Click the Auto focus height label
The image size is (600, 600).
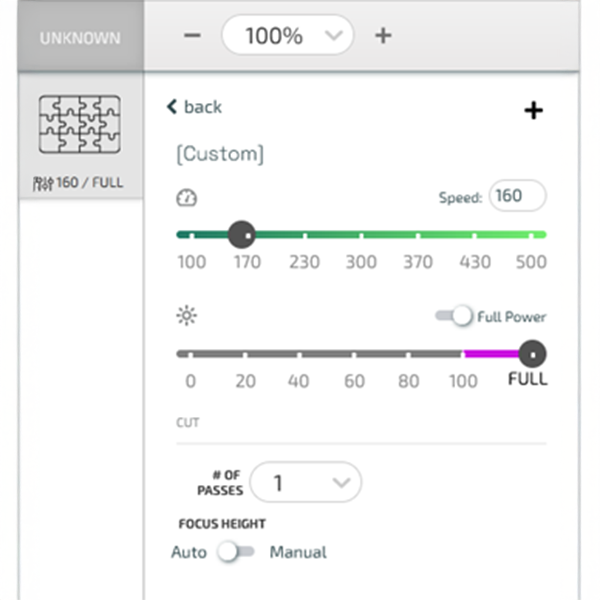189,552
